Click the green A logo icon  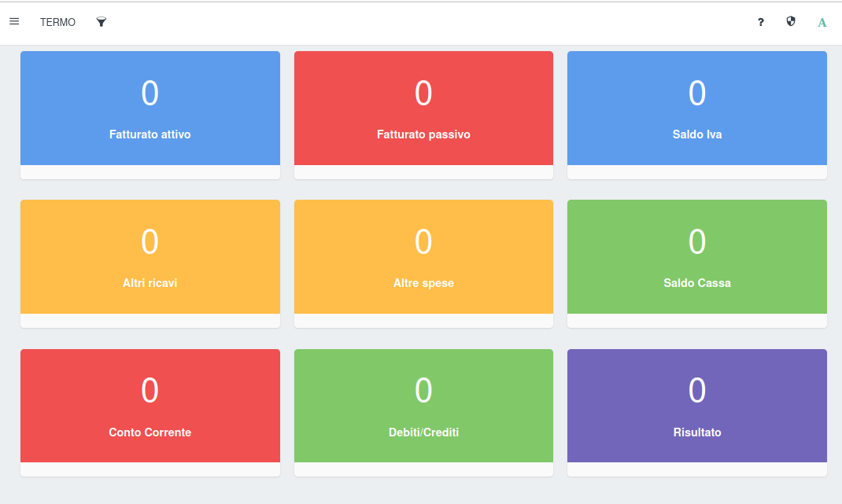[x=822, y=22]
